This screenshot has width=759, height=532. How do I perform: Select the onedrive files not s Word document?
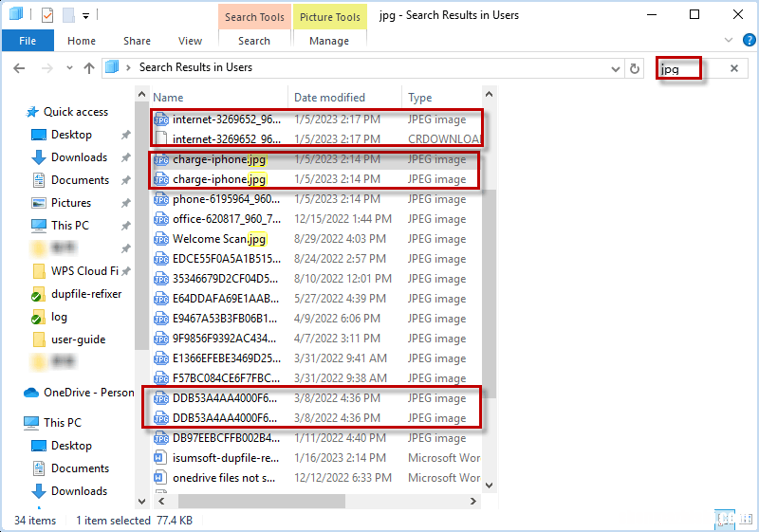[316, 477]
